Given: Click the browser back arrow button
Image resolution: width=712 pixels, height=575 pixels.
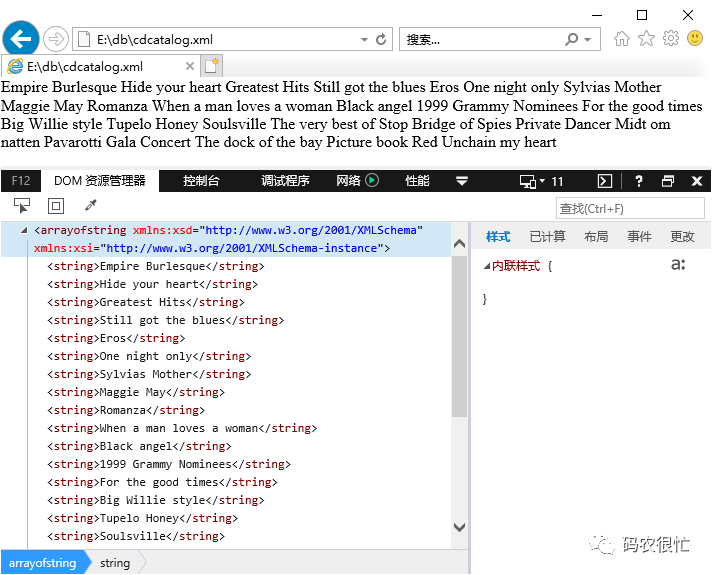Looking at the screenshot, I should pyautogui.click(x=21, y=39).
